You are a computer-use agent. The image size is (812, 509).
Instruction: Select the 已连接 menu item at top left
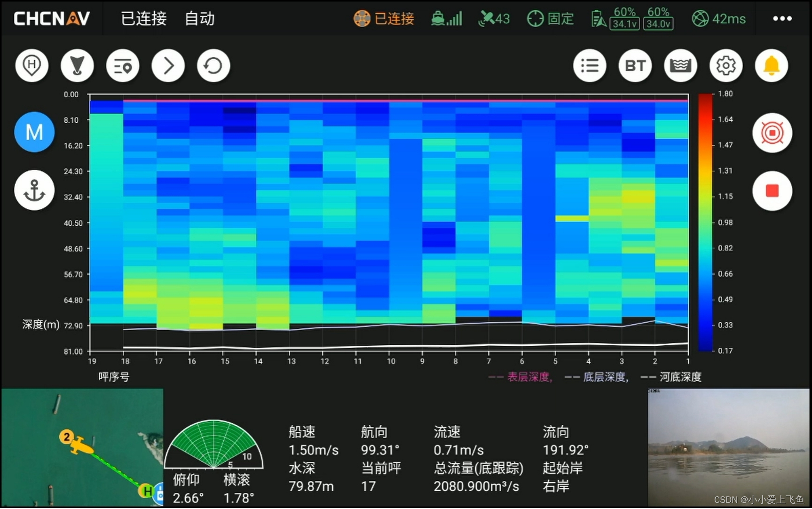coord(142,19)
